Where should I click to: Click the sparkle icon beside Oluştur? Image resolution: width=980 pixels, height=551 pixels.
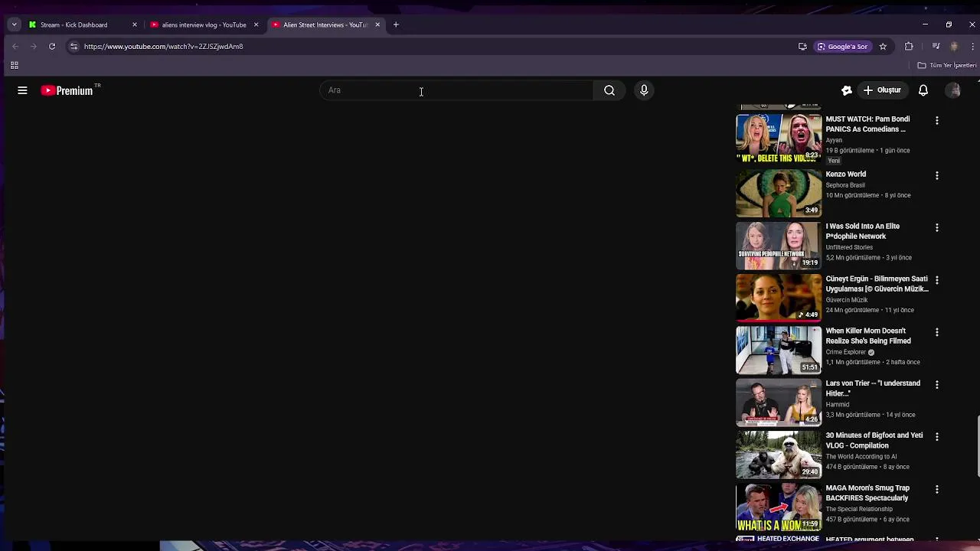pyautogui.click(x=847, y=90)
